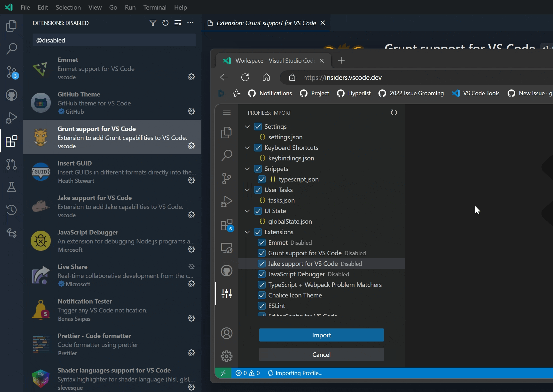Click the insiders.vscode.dev address bar
Image resolution: width=553 pixels, height=392 pixels.
tap(342, 77)
